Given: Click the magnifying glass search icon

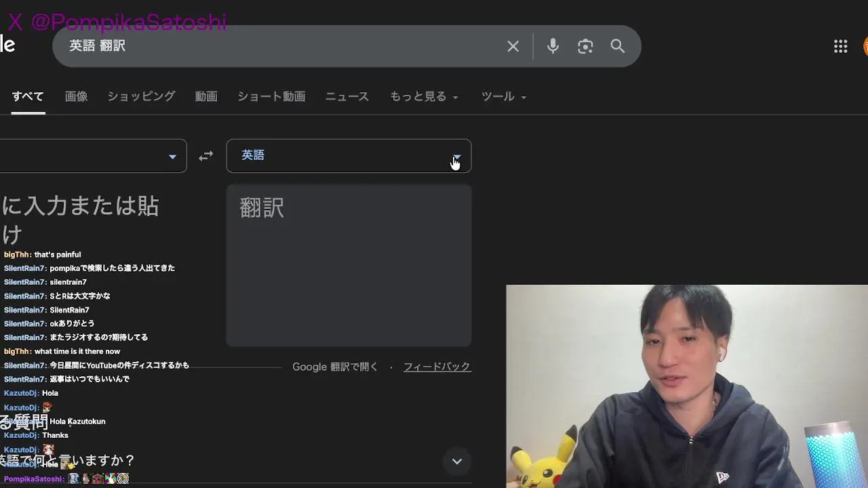Looking at the screenshot, I should click(x=617, y=46).
